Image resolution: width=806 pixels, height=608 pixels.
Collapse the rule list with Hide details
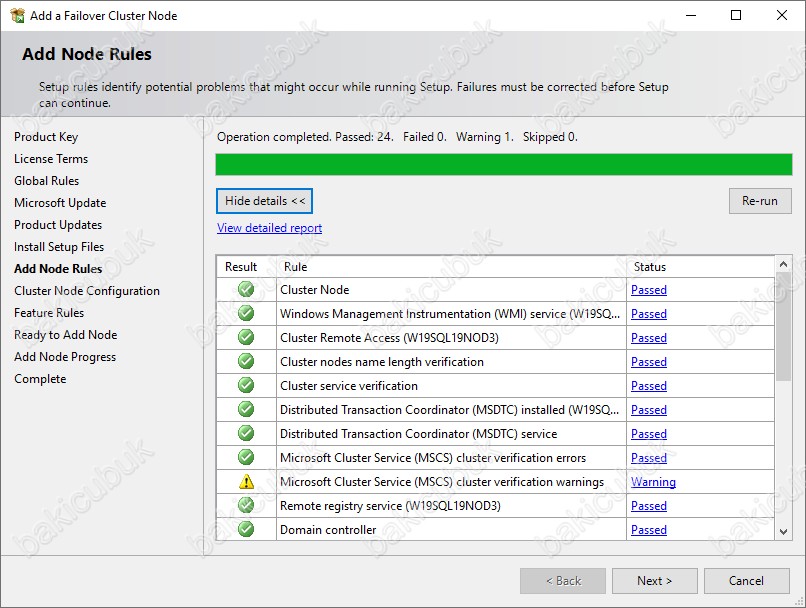pos(264,201)
